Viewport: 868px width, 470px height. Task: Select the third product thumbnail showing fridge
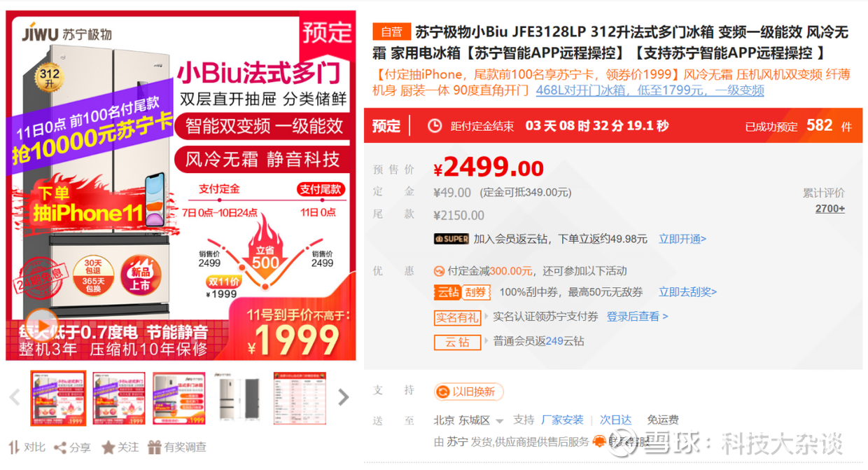click(179, 398)
